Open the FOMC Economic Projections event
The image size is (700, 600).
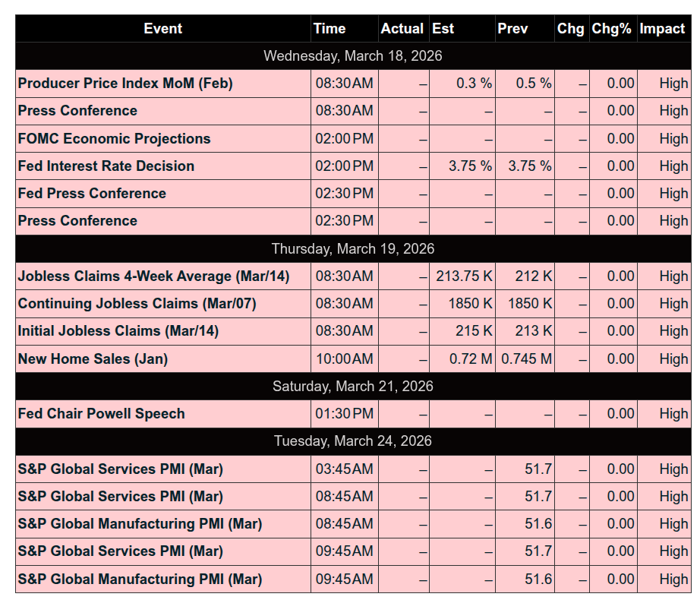114,139
